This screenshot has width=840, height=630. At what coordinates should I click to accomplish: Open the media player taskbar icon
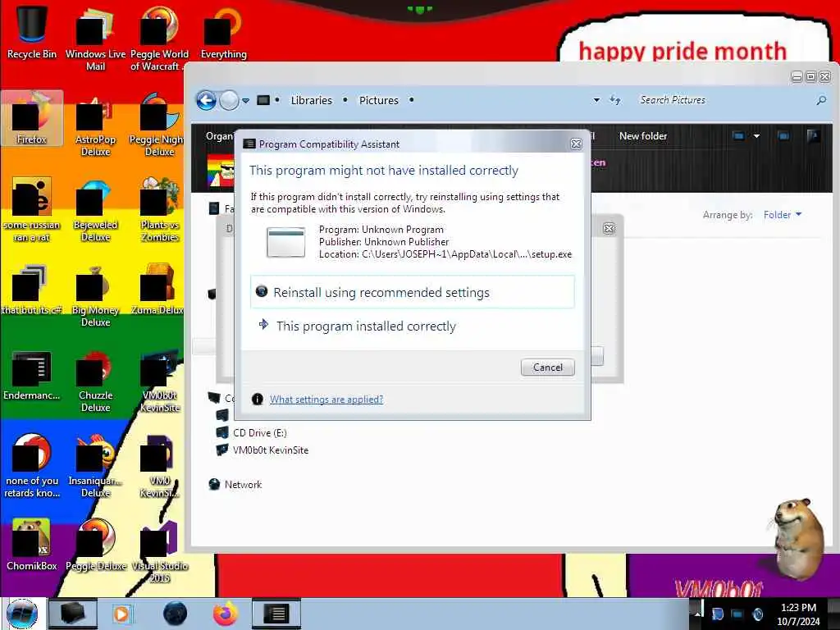click(x=121, y=614)
